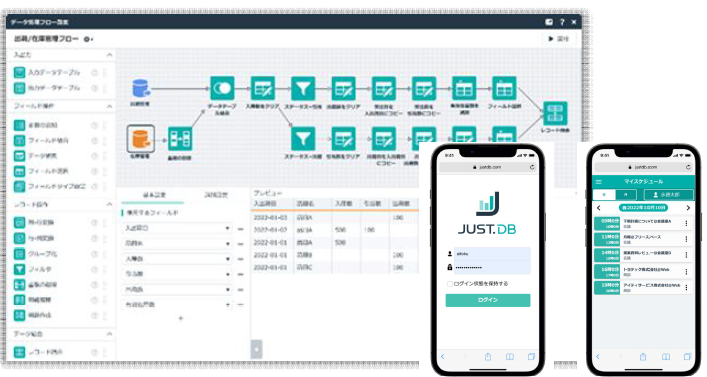Click the 入庫数をクリア node on the canvas

point(262,88)
